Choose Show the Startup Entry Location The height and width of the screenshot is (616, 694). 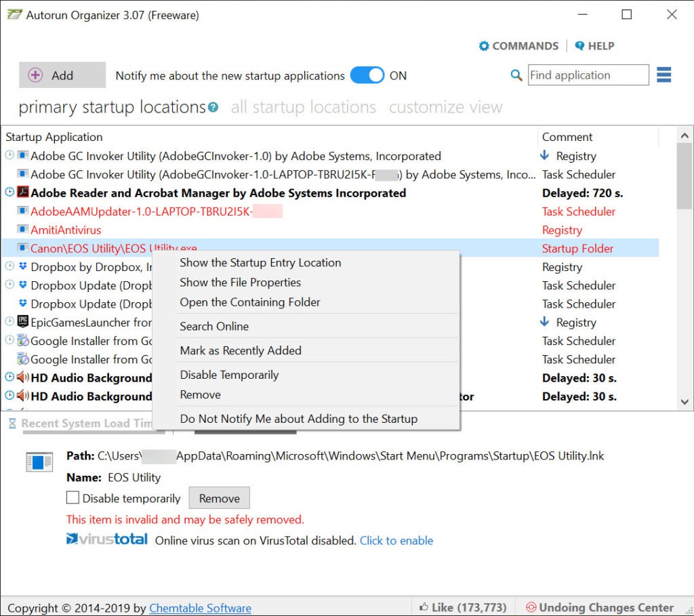tap(260, 262)
